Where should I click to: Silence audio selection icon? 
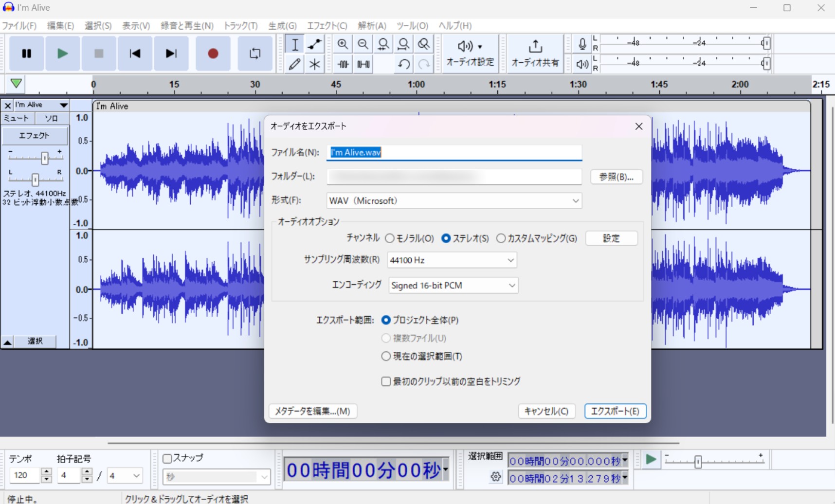point(363,64)
